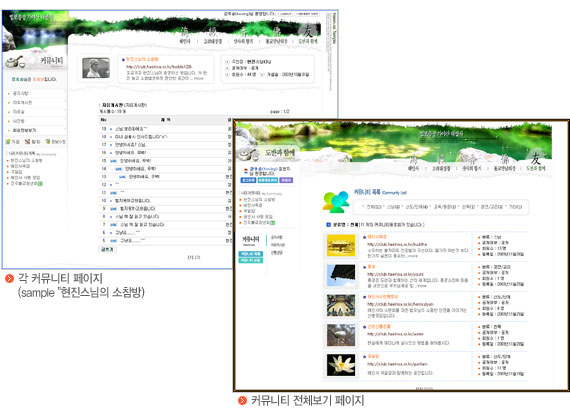Open the white lotus flower thumbnail
570x419 pixels.
click(341, 365)
